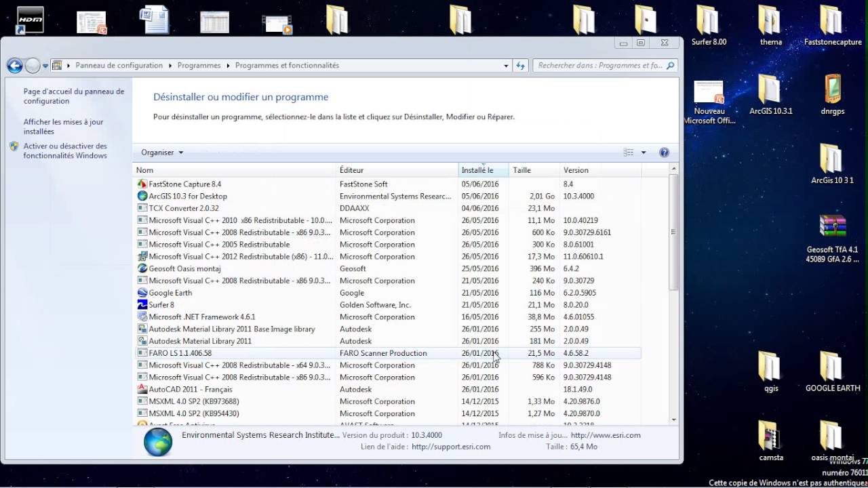Image resolution: width=868 pixels, height=488 pixels.
Task: Open Geosoft TfA 4.1 archive icon
Action: pyautogui.click(x=832, y=239)
